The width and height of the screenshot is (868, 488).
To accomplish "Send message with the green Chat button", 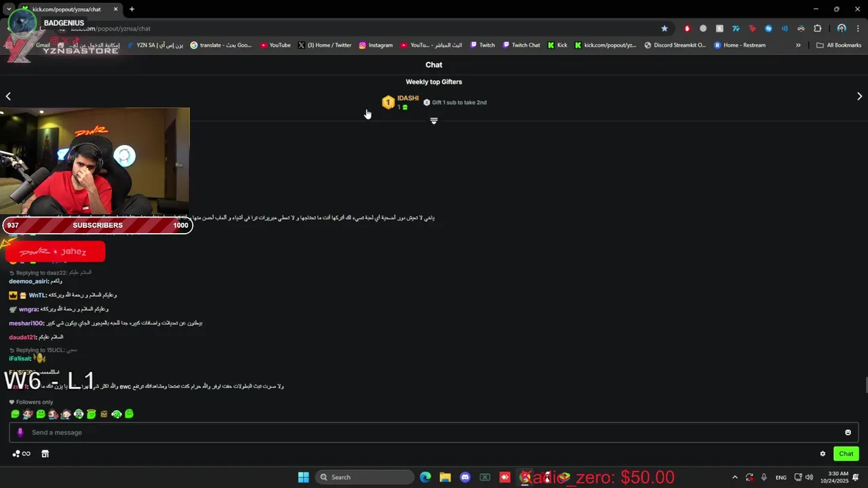I will [x=846, y=454].
